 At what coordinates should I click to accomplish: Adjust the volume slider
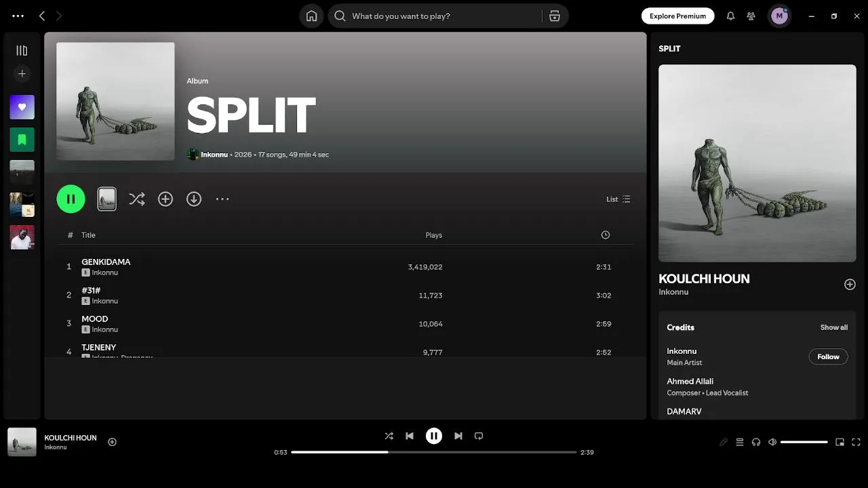[x=804, y=442]
